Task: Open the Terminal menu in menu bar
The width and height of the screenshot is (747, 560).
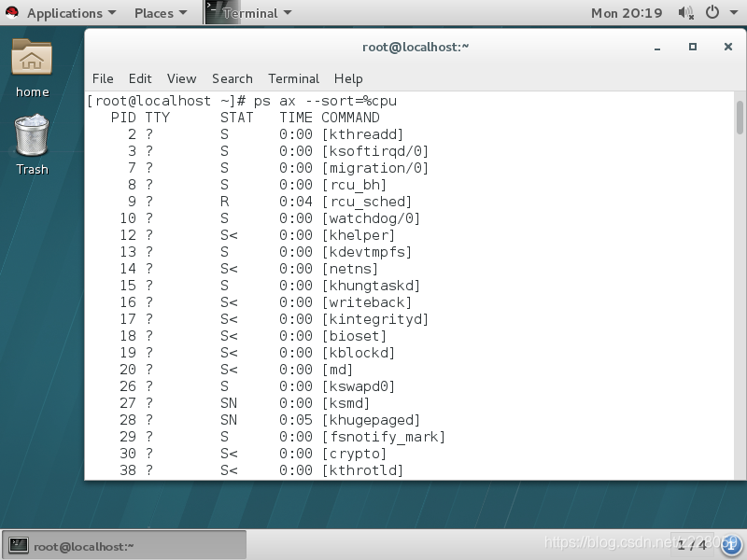Action: coord(293,78)
